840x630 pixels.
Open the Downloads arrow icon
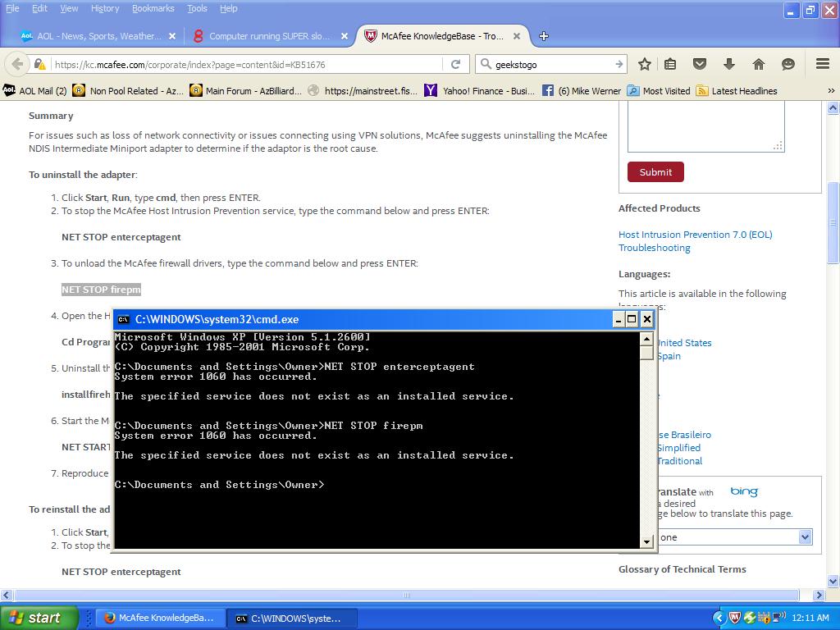pos(729,64)
